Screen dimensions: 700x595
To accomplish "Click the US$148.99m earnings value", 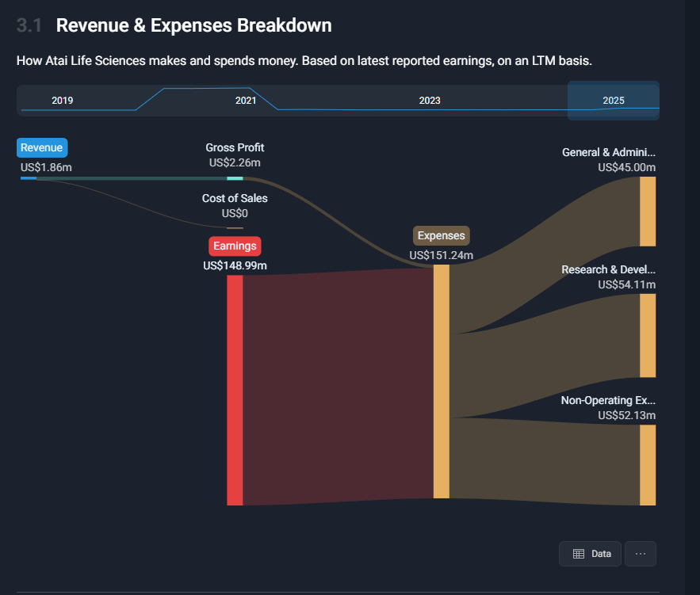I will point(235,266).
